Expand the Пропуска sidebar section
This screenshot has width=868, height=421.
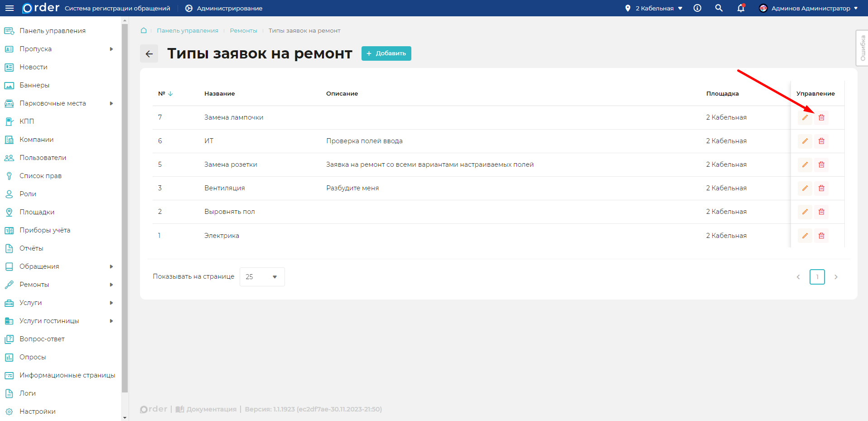point(111,49)
